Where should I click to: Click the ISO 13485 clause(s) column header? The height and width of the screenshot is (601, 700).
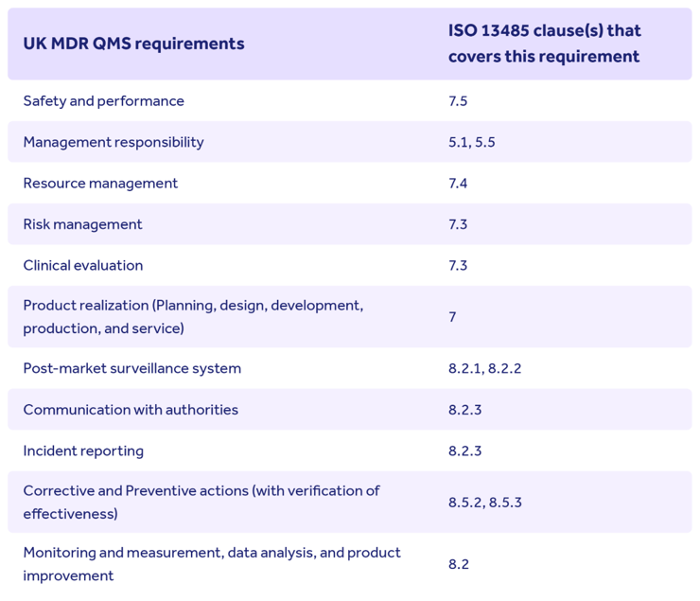(544, 44)
